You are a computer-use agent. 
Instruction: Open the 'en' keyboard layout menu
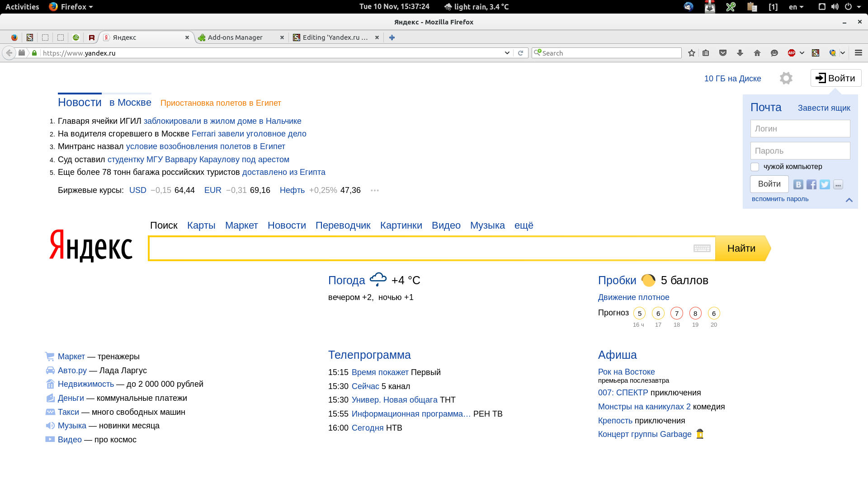796,7
